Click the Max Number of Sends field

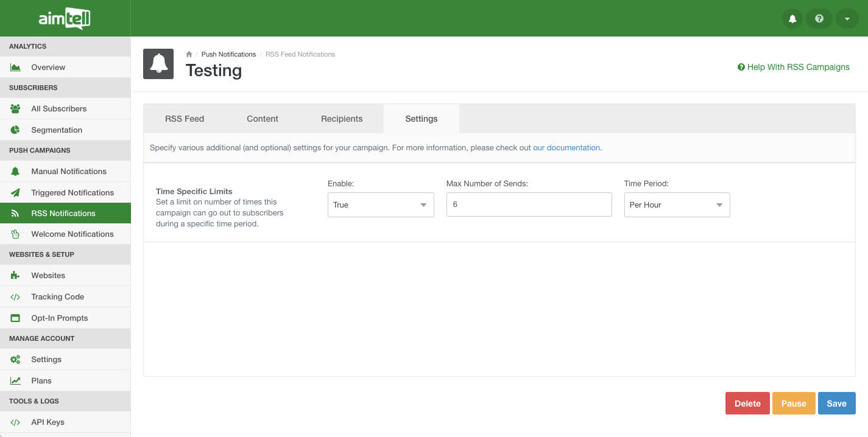(x=529, y=205)
